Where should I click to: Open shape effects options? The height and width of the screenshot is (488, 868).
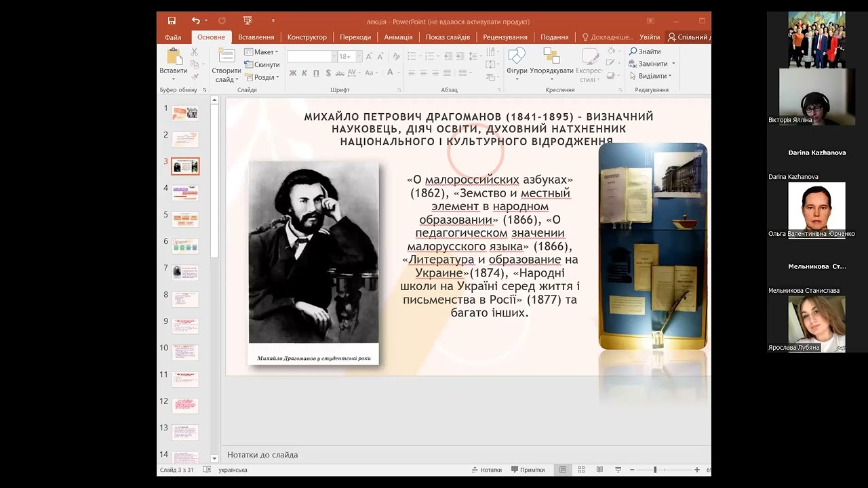[x=612, y=76]
